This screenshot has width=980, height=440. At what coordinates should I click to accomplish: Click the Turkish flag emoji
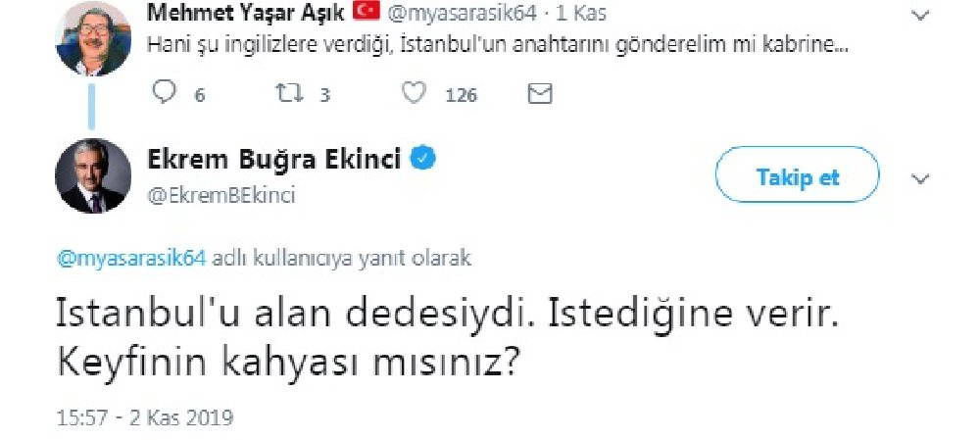[x=366, y=14]
